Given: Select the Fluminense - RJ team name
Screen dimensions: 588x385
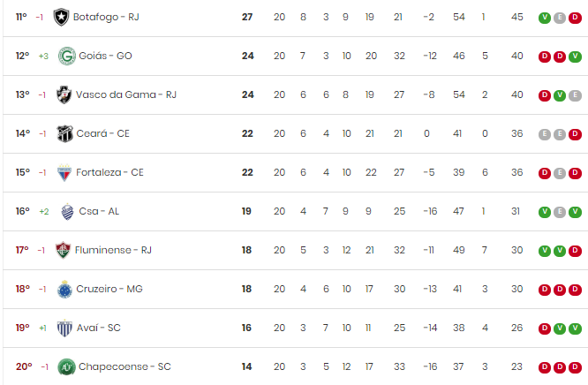Looking at the screenshot, I should click(x=113, y=250).
